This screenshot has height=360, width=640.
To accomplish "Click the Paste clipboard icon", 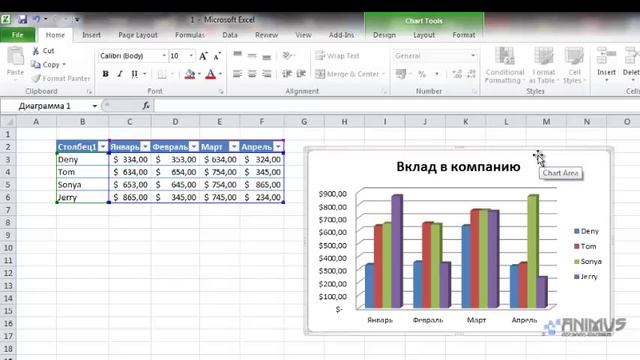I will pyautogui.click(x=16, y=57).
